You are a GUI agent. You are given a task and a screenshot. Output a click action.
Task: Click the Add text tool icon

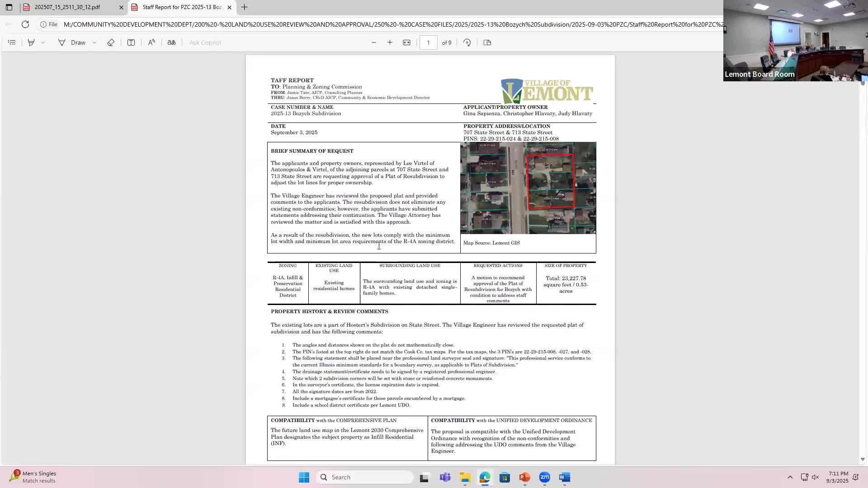(131, 42)
